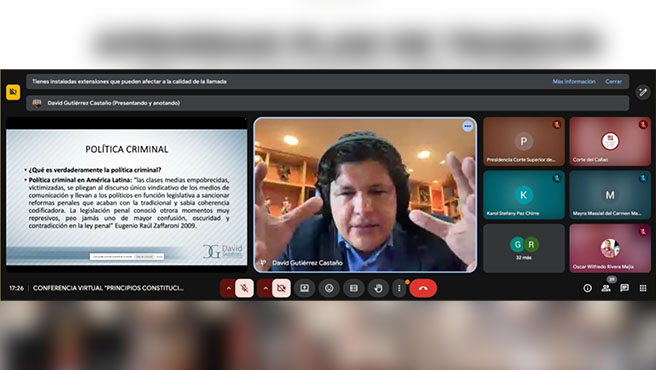The width and height of the screenshot is (656, 370).
Task: Select the Karol Stefany Paz Chirre tile
Action: [524, 195]
